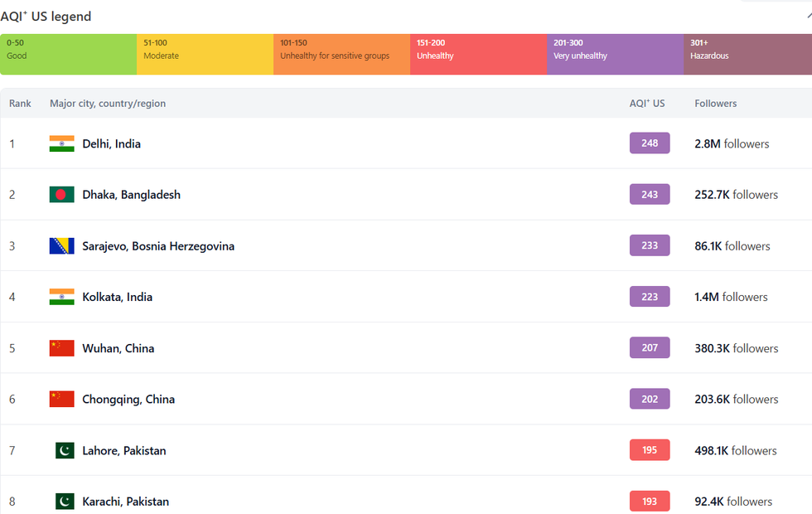The width and height of the screenshot is (812, 514).
Task: Select the Dhaka AQI badge showing 243
Action: (650, 195)
